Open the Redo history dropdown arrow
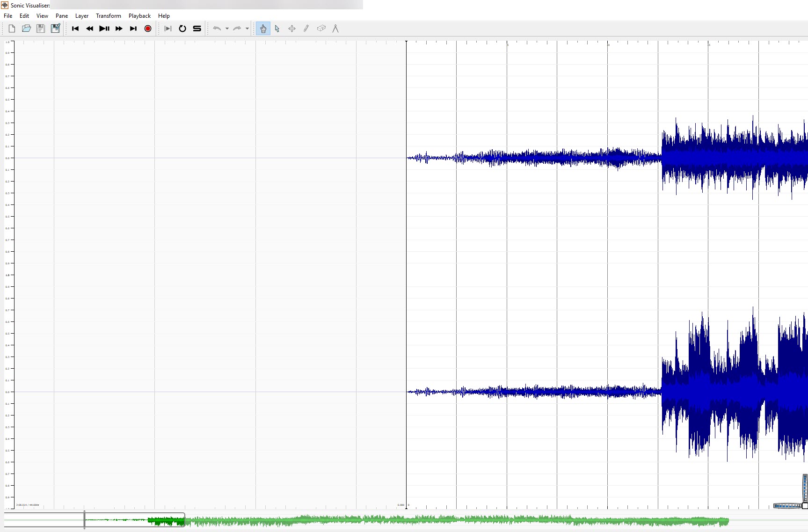The image size is (808, 532). (247, 29)
